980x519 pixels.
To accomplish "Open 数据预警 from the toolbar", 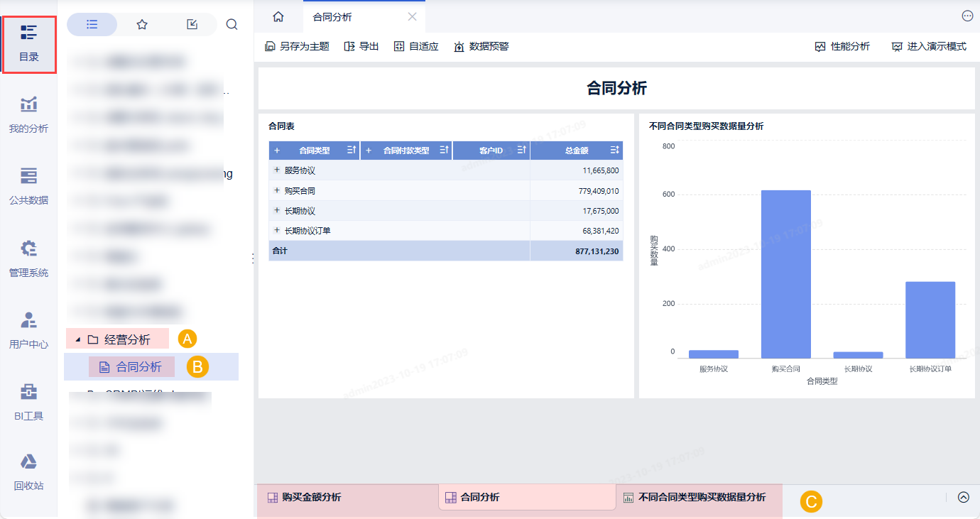I will coord(481,46).
